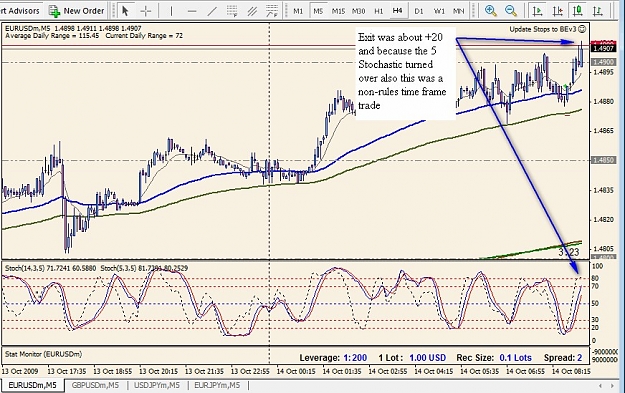The width and height of the screenshot is (625, 393).
Task: Switch to candlestick chart type
Action: (578, 11)
